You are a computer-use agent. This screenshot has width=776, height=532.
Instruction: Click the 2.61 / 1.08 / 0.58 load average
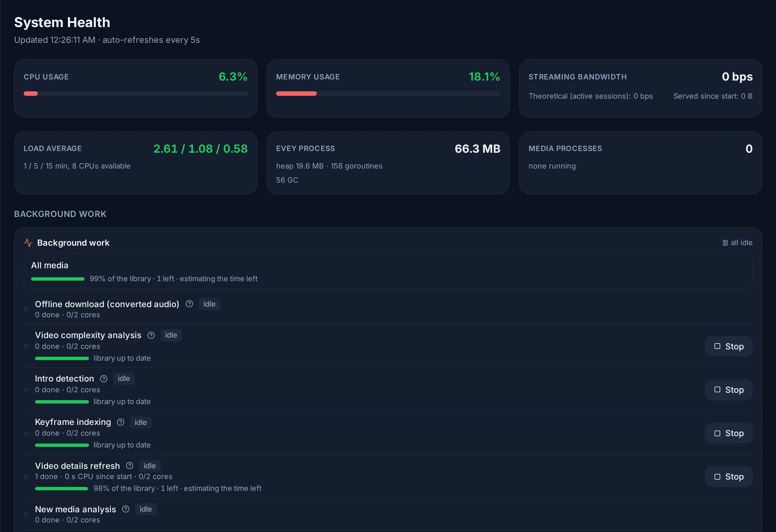[201, 148]
